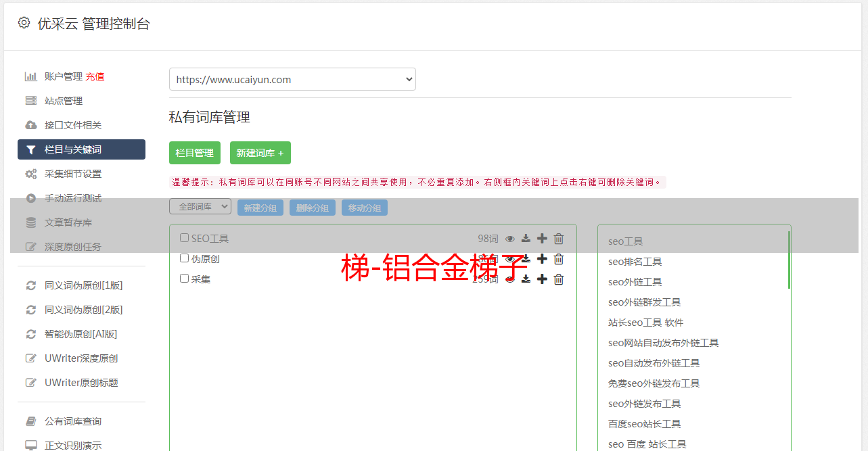
Task: Select keyword 'seo工具' in right list
Action: [626, 241]
